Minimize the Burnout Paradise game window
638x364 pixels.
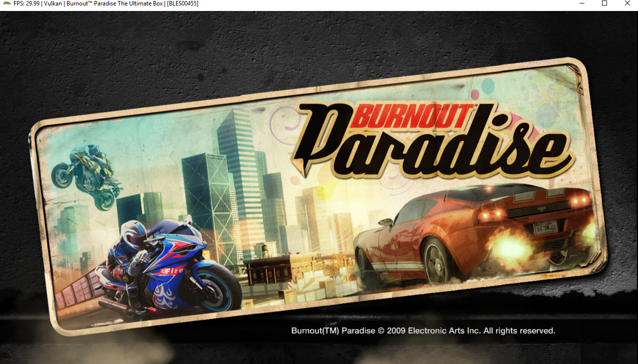click(581, 3)
